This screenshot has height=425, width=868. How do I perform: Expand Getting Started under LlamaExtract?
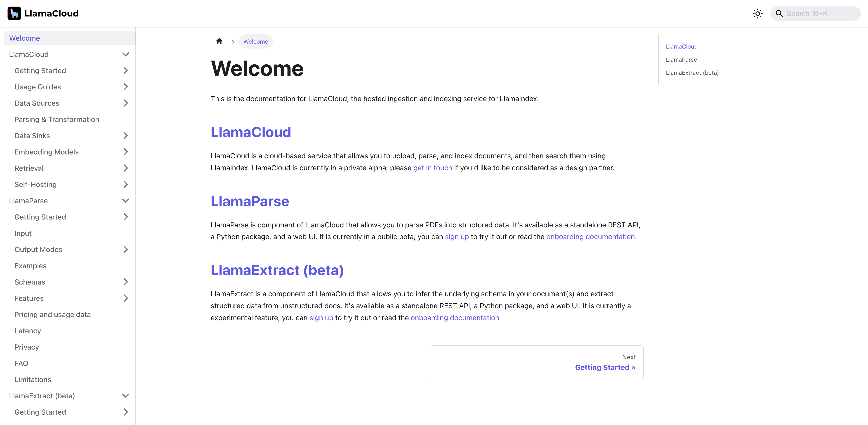[126, 412]
